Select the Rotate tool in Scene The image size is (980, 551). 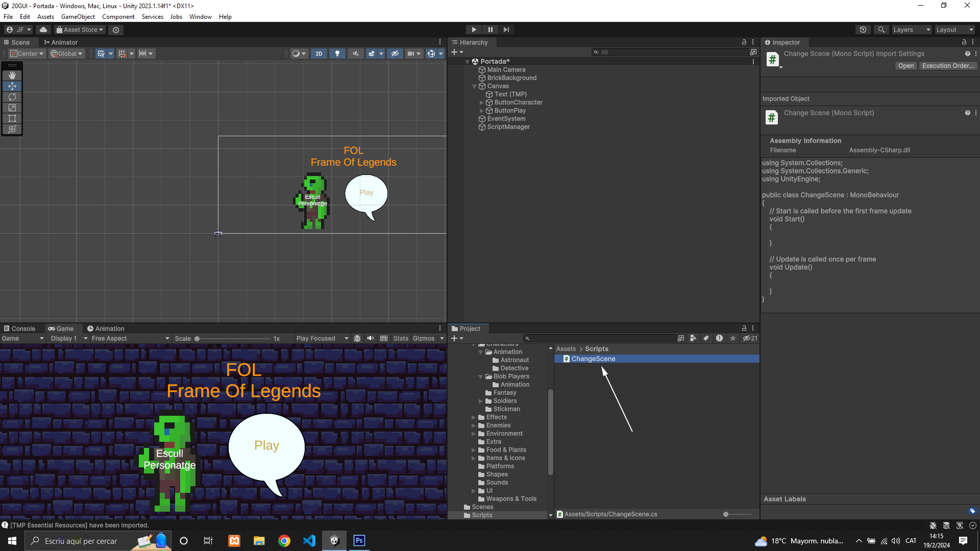(12, 97)
